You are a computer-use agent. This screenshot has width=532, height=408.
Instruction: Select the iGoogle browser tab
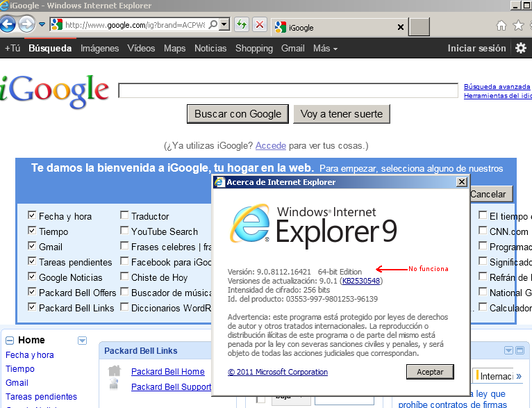333,28
